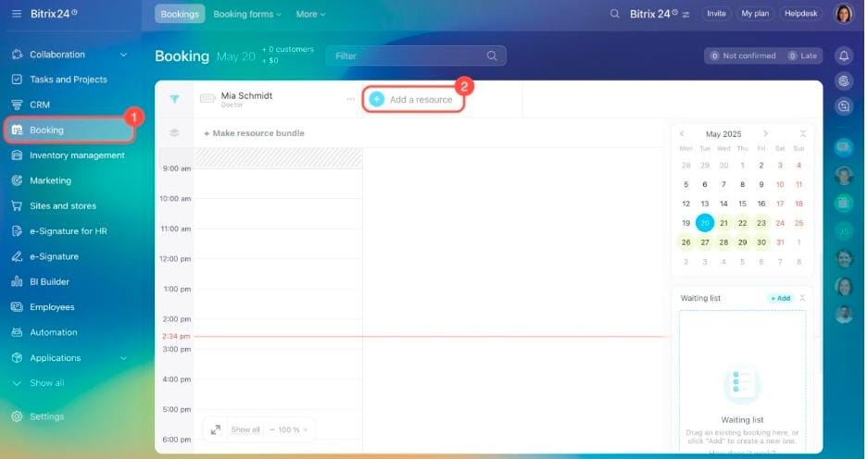Open the Marketing menu item
The image size is (868, 459).
[x=50, y=180]
